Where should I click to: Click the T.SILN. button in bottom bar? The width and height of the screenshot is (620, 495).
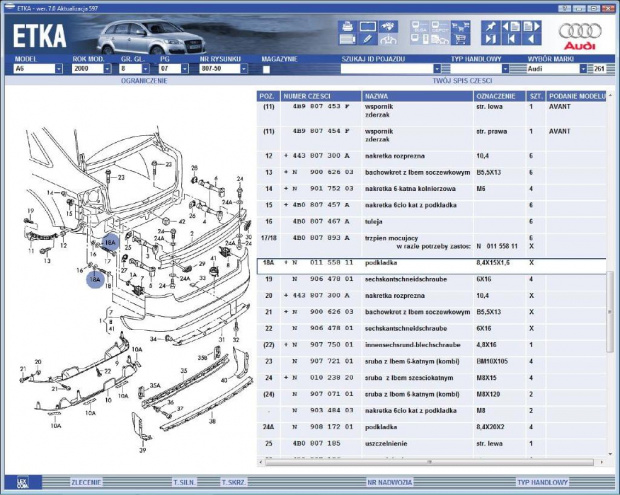pyautogui.click(x=184, y=482)
